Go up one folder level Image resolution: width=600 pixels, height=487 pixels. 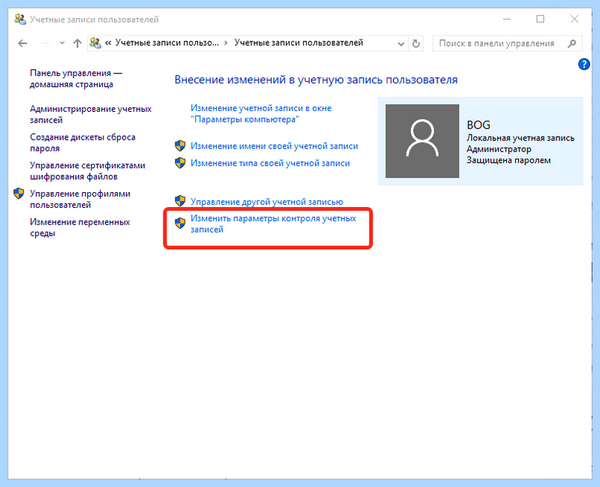[x=77, y=43]
